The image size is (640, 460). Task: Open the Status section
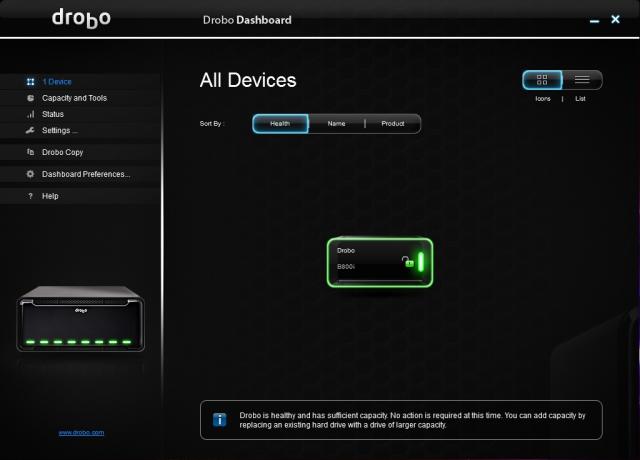point(81,114)
